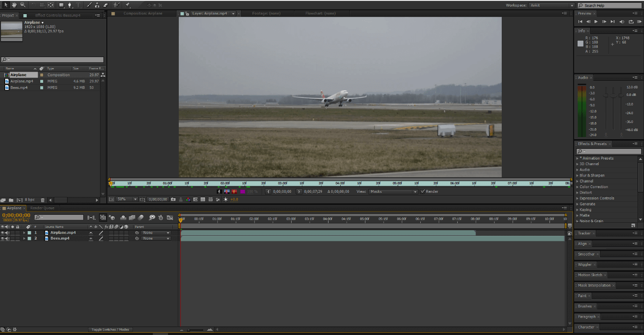The height and width of the screenshot is (335, 644).
Task: Start RAM preview in Preview panel
Action: pyautogui.click(x=638, y=22)
